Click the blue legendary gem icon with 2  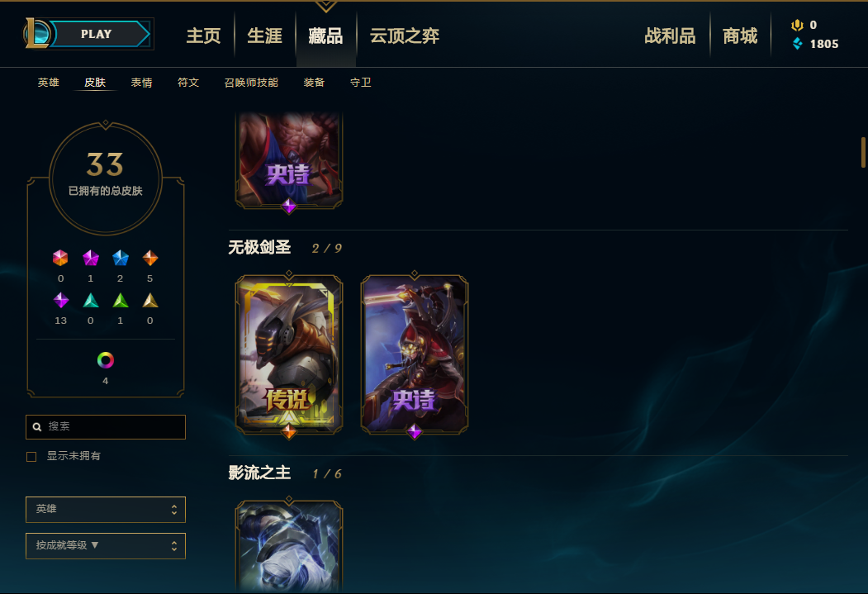(x=120, y=258)
